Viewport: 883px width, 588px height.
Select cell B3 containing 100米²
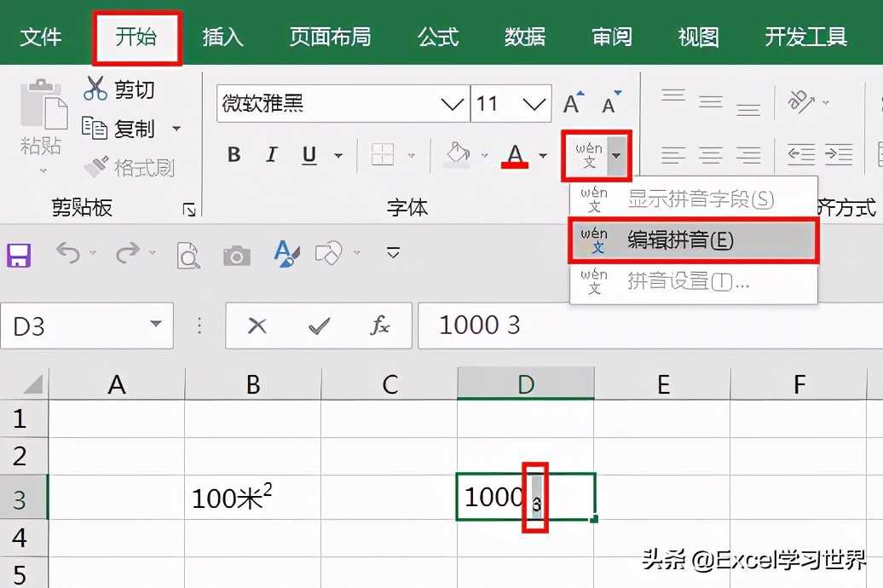[252, 497]
